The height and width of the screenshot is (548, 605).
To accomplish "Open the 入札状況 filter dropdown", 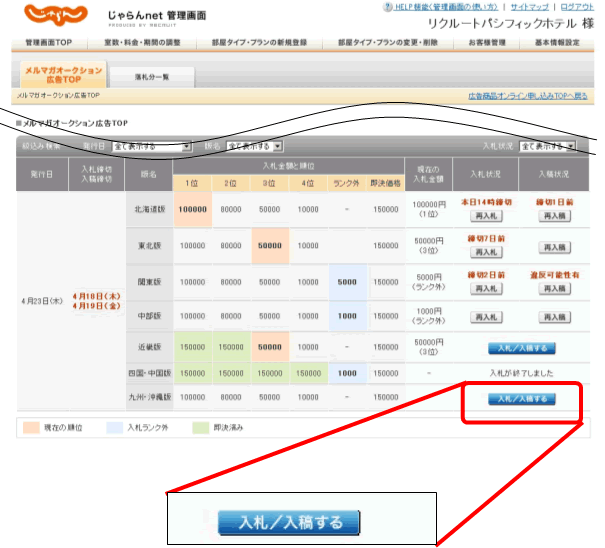I will click(548, 146).
